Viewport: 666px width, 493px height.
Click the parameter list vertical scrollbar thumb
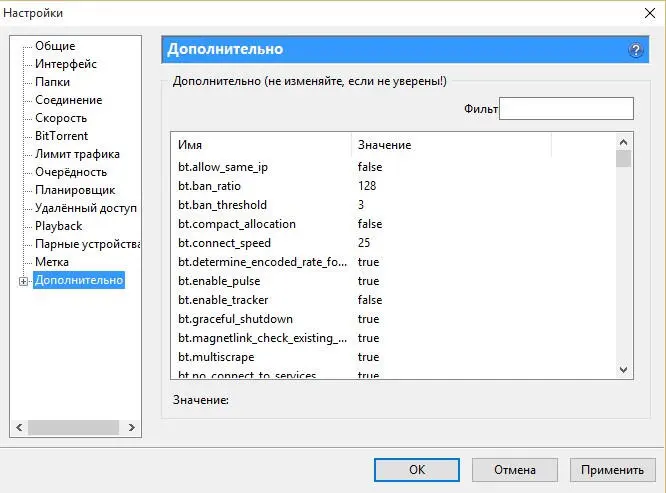coord(623,159)
